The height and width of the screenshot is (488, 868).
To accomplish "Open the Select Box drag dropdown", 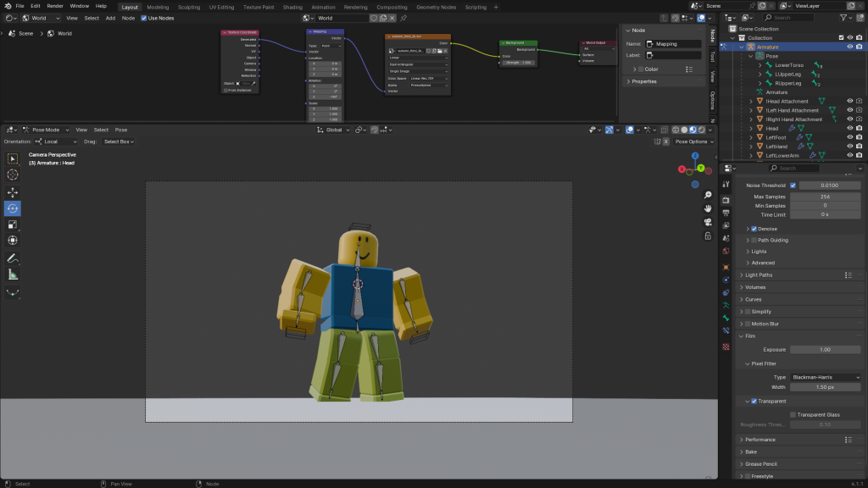I will pos(119,141).
